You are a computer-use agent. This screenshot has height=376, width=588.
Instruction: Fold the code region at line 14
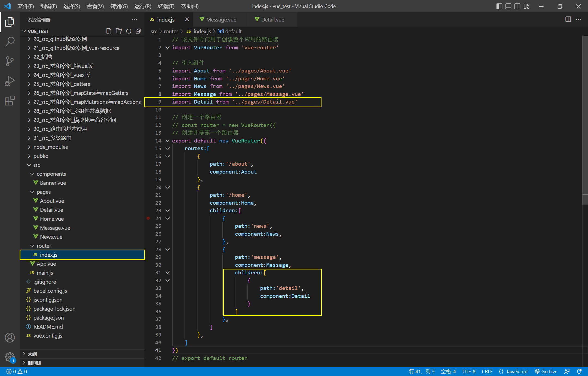pos(168,141)
